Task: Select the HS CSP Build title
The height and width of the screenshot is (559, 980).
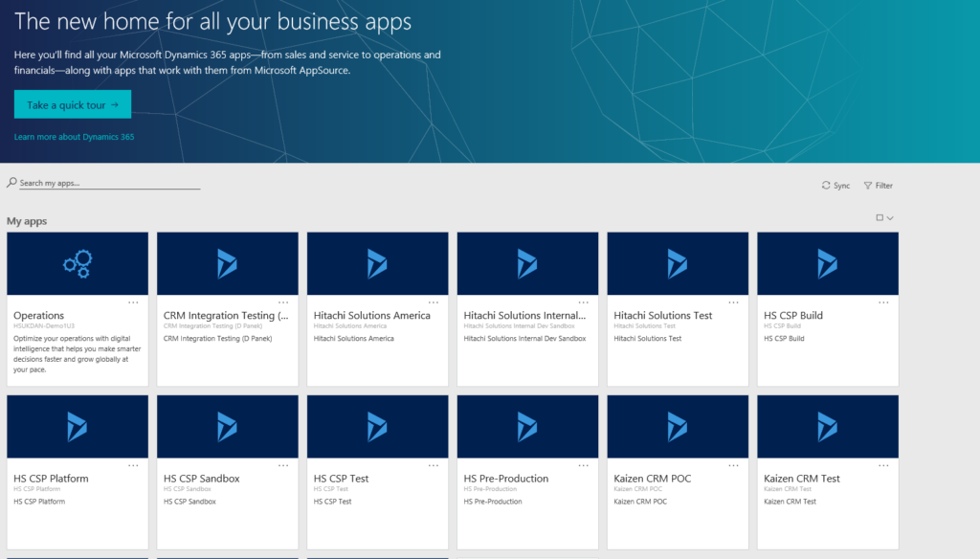Action: 793,315
